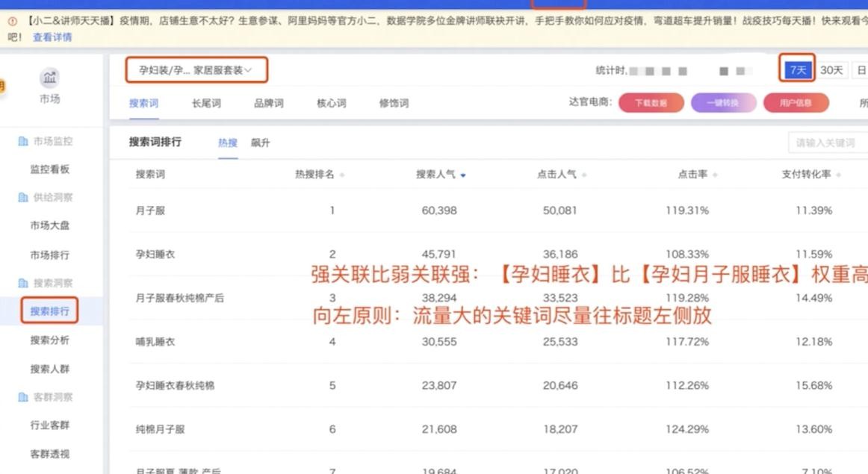Open the 查看详情 link in the banner
Image resolution: width=868 pixels, height=474 pixels.
pos(52,36)
